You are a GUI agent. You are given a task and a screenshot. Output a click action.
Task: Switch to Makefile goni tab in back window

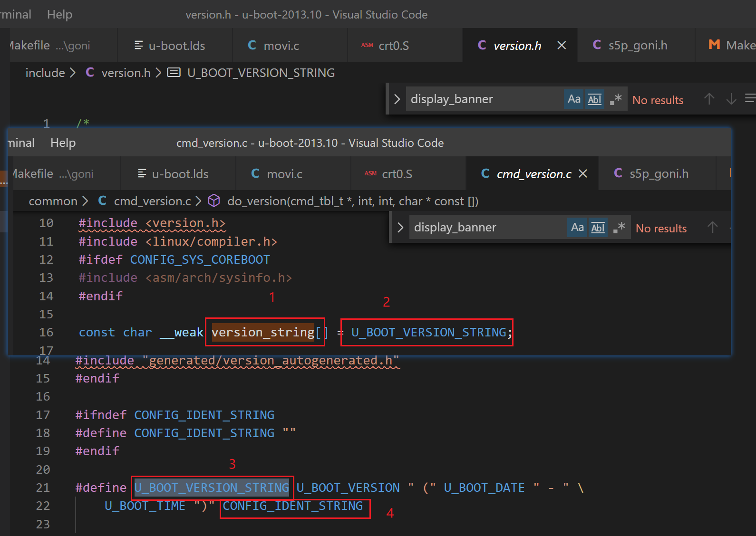(x=64, y=45)
